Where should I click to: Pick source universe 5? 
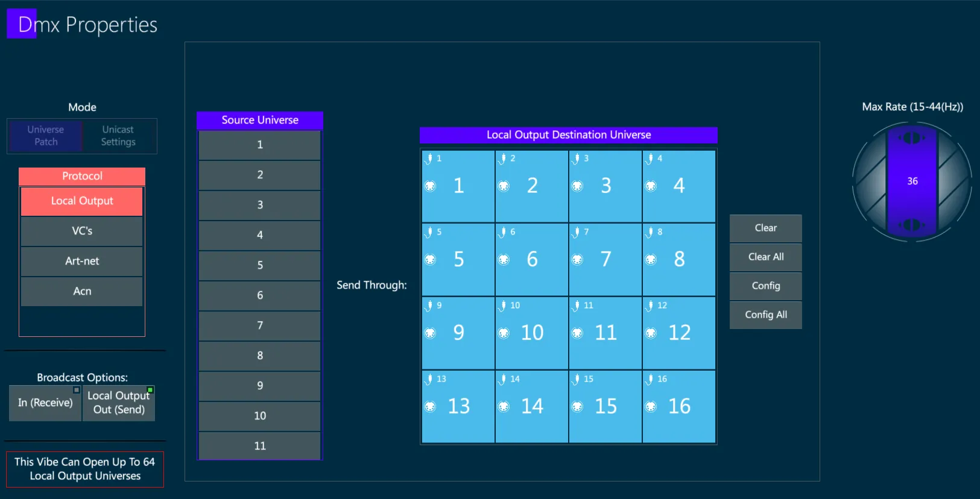[x=260, y=265]
